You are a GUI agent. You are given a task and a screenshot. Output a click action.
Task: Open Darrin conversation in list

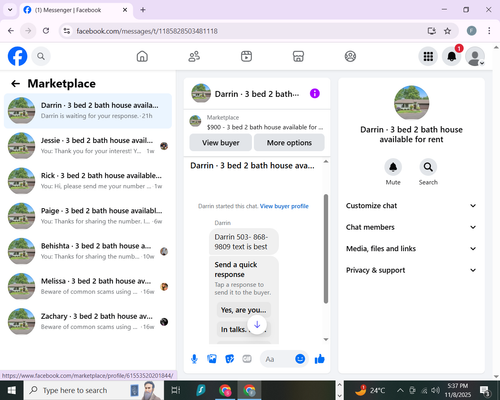(88, 111)
